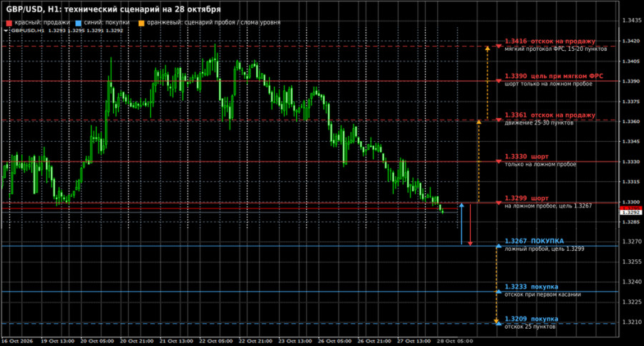Click 1.3285 on the price axis
This screenshot has height=346, width=644.
(632, 222)
